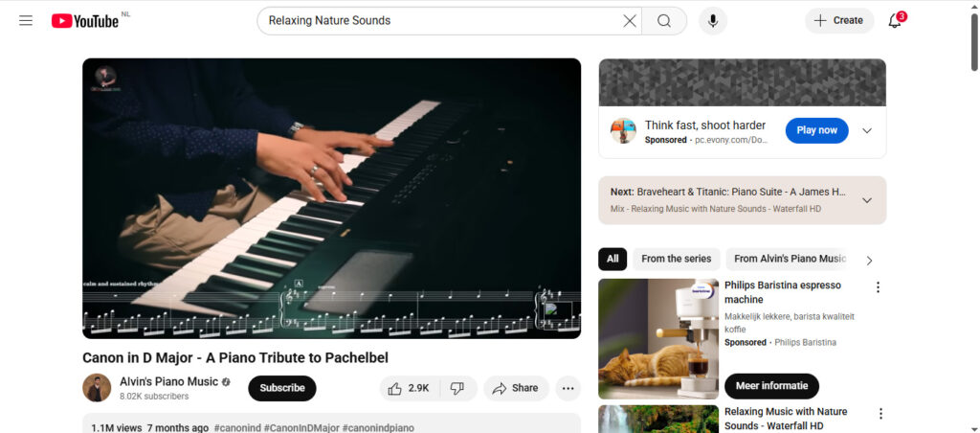Clear the search box text

tap(630, 21)
